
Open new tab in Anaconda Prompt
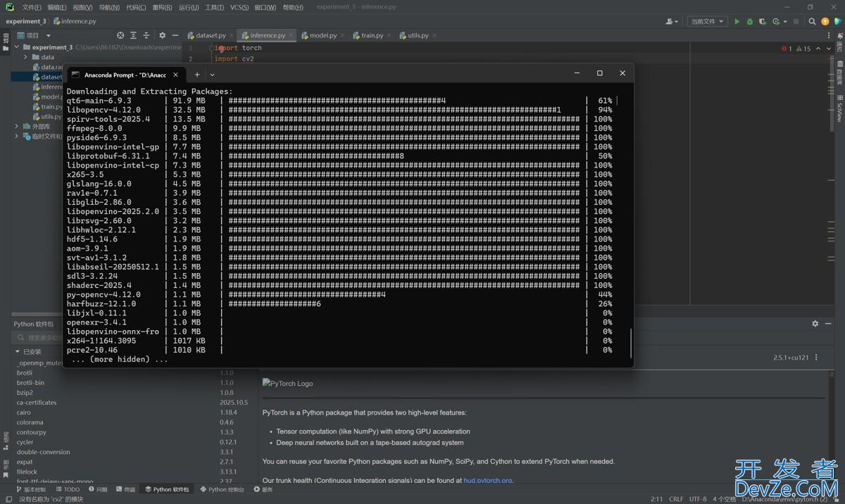coord(197,74)
